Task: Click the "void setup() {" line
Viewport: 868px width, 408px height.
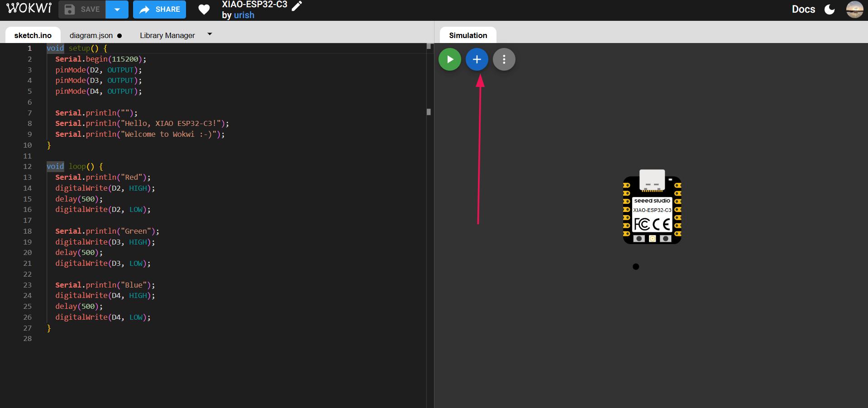Action: pyautogui.click(x=77, y=48)
